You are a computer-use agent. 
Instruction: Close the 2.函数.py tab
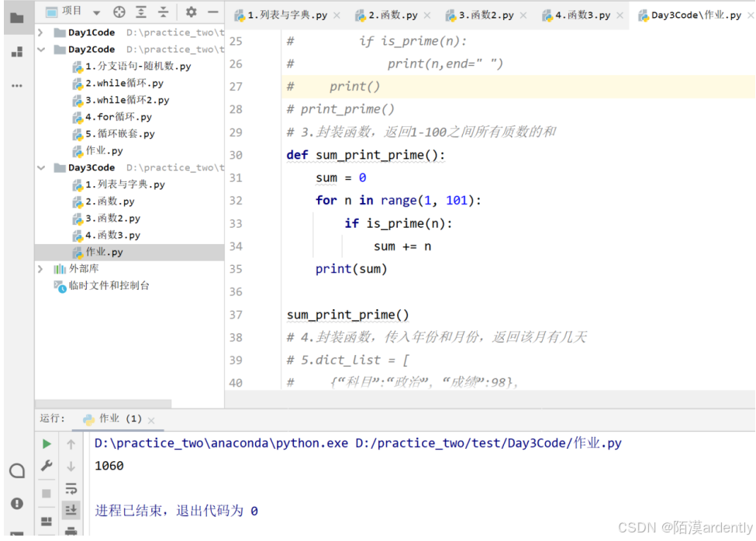[x=427, y=16]
